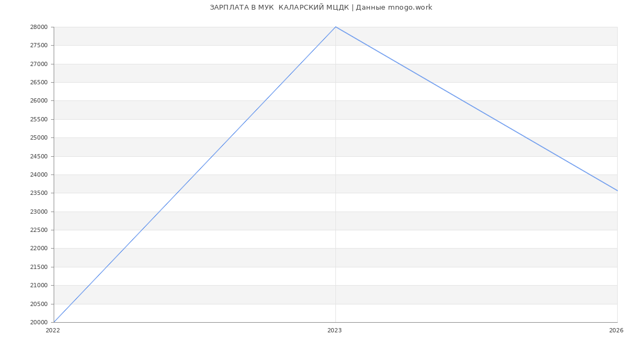The width and height of the screenshot is (644, 349).
Task: Click the 27500 y-axis label
Action: click(x=39, y=45)
